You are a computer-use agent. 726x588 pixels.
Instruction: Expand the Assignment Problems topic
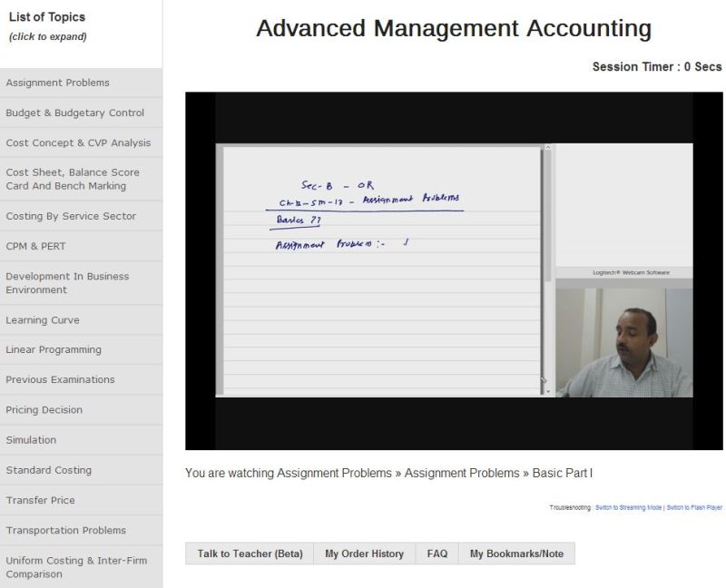click(57, 83)
